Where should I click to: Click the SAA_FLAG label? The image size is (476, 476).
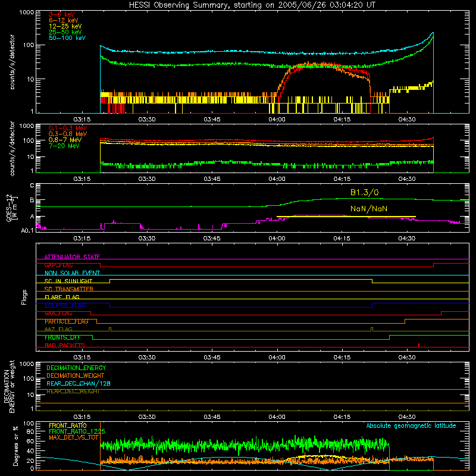click(58, 314)
